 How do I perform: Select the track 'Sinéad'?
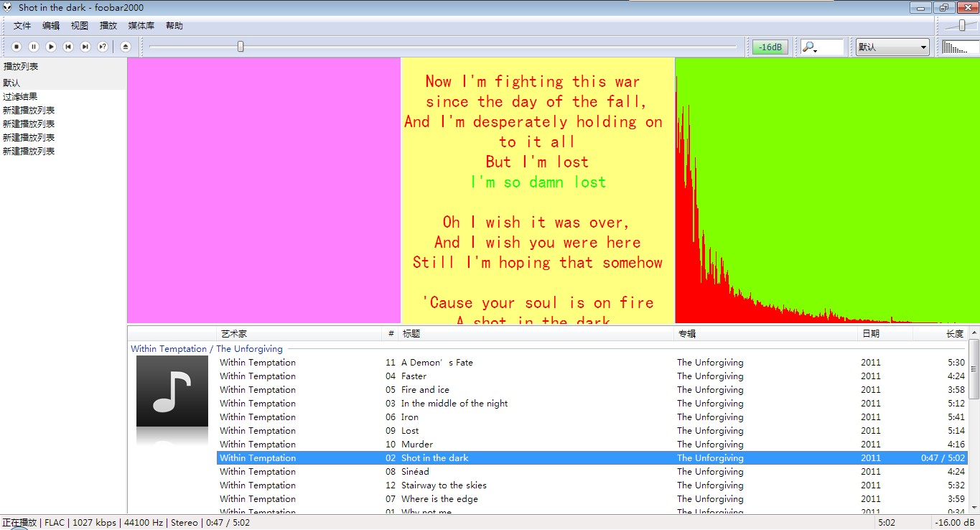pos(592,472)
